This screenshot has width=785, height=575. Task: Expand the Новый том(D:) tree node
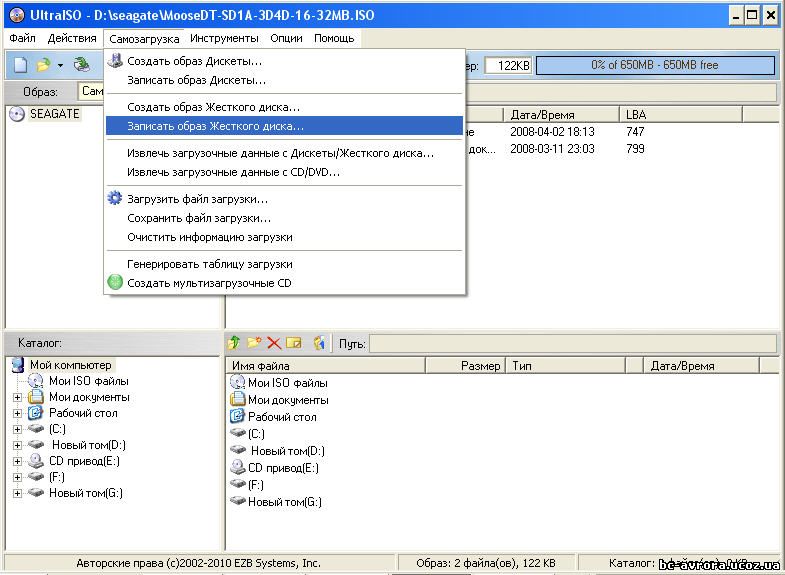click(18, 445)
